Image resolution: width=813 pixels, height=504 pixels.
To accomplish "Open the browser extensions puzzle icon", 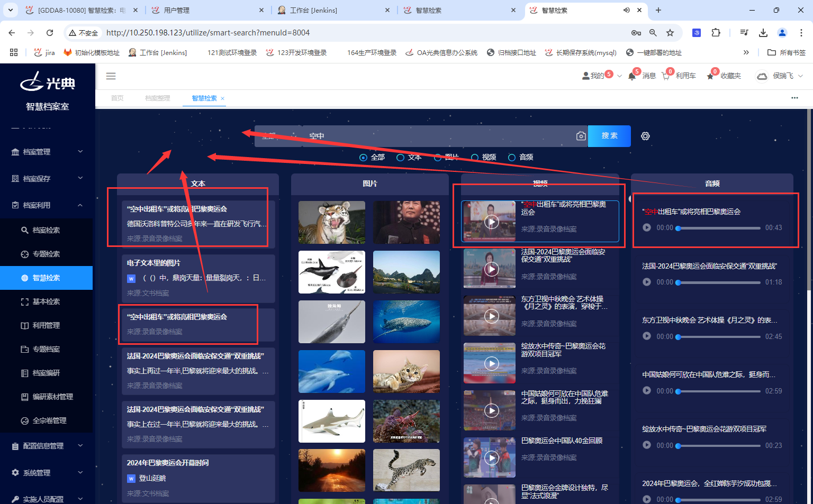I will point(716,33).
